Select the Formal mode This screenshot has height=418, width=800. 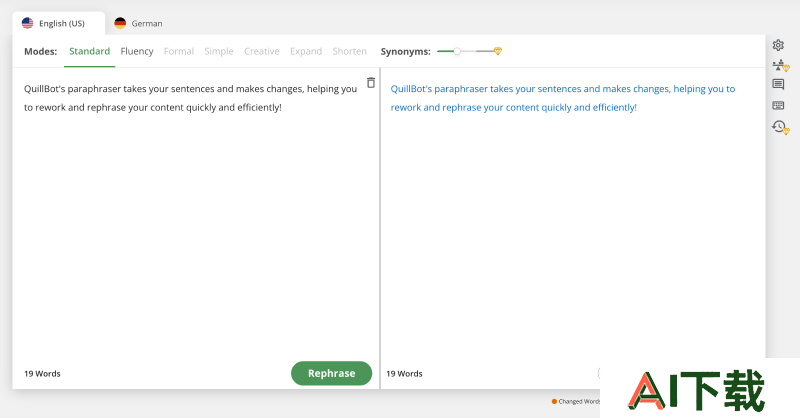point(179,51)
